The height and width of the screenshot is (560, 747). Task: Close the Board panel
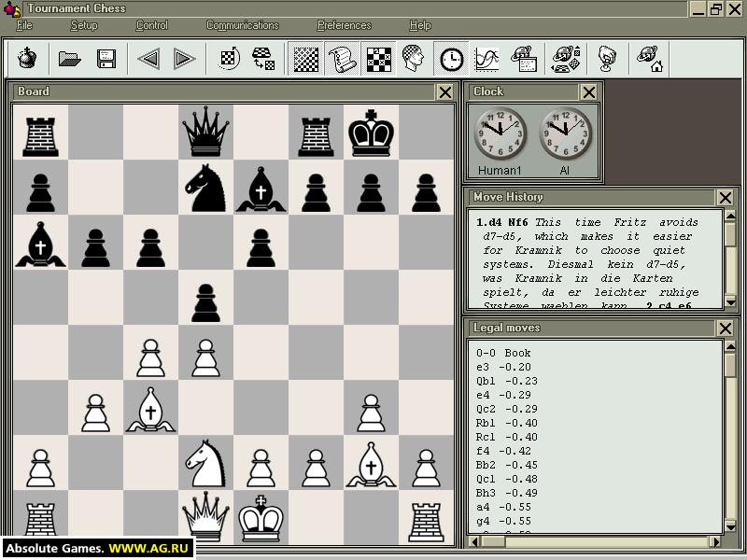445,91
